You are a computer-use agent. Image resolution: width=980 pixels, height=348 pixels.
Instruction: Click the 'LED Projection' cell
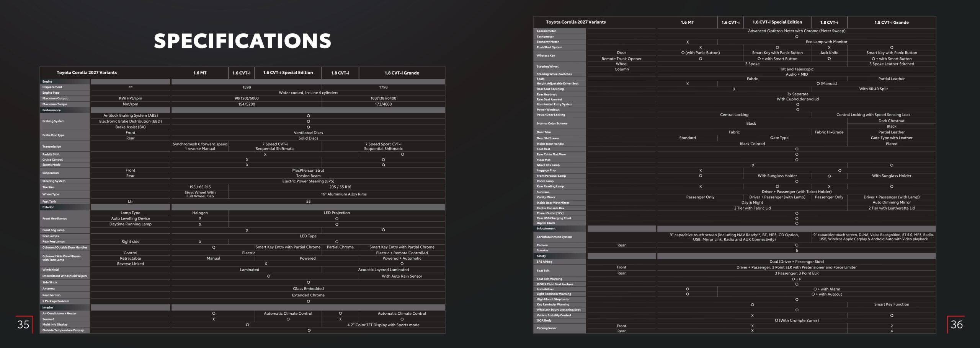pos(336,213)
